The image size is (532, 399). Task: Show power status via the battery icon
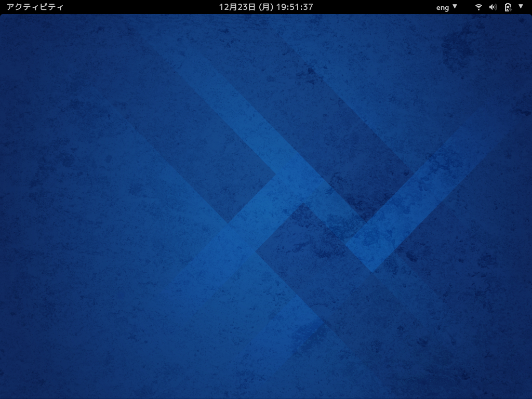[x=508, y=7]
